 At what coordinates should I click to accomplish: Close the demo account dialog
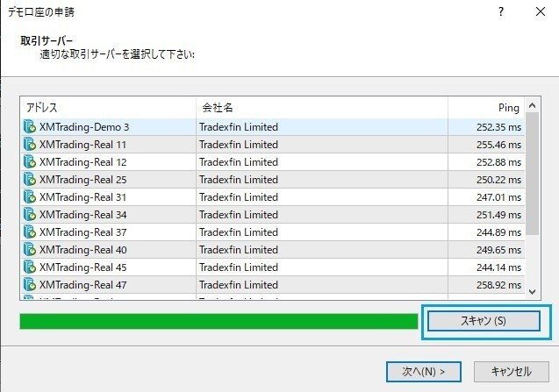[541, 11]
